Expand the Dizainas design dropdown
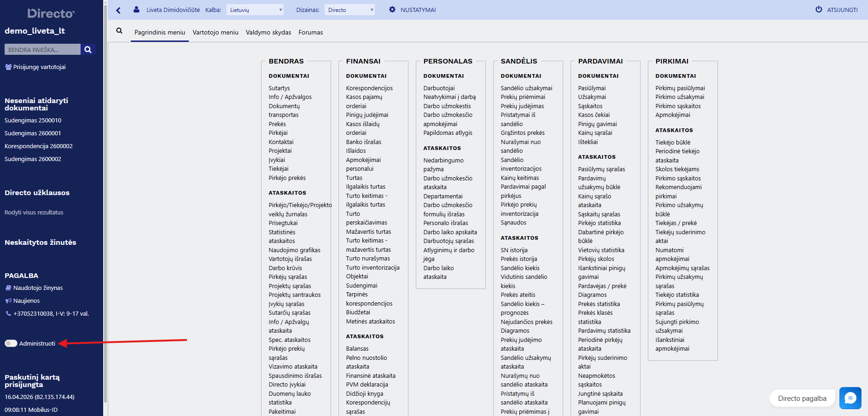The height and width of the screenshot is (416, 868). (350, 10)
